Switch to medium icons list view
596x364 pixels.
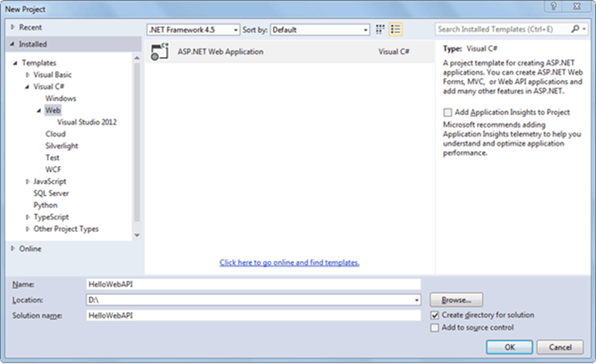396,29
